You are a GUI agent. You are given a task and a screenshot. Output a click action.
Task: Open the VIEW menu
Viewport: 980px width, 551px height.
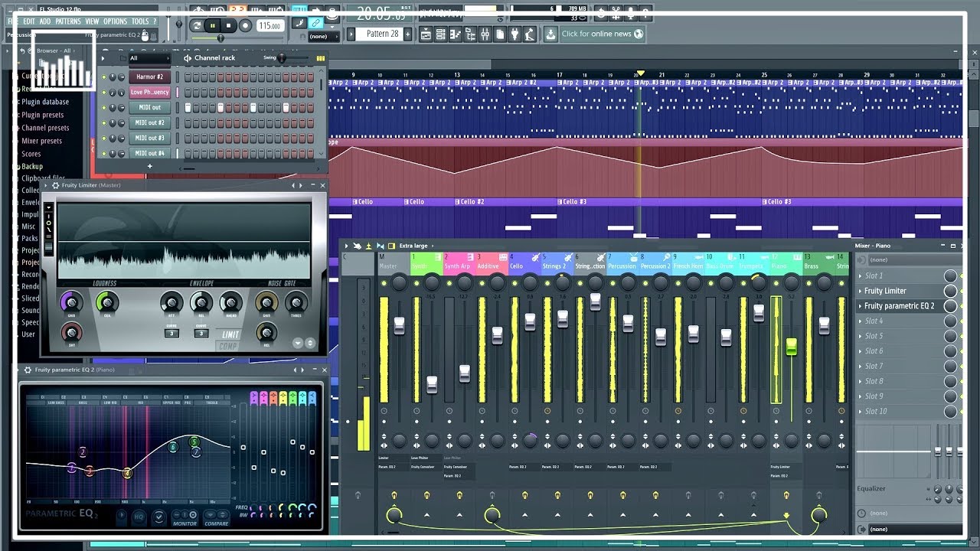pyautogui.click(x=92, y=21)
